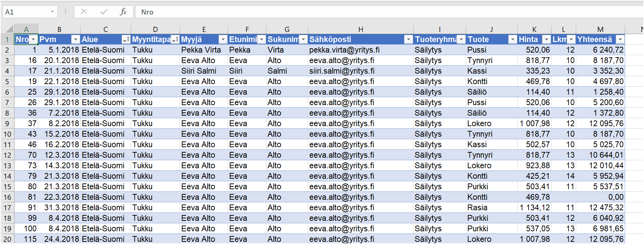Image resolution: width=644 pixels, height=244 pixels.
Task: Click total cell 12 475,32
Action: point(600,208)
